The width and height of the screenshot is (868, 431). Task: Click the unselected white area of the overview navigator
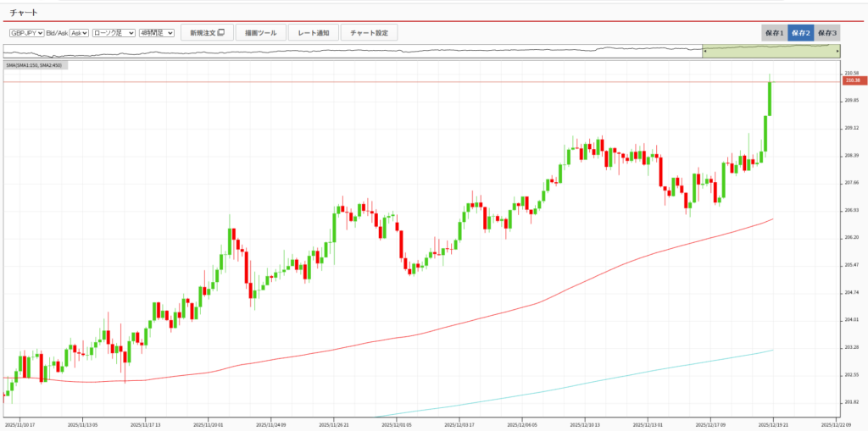point(339,52)
